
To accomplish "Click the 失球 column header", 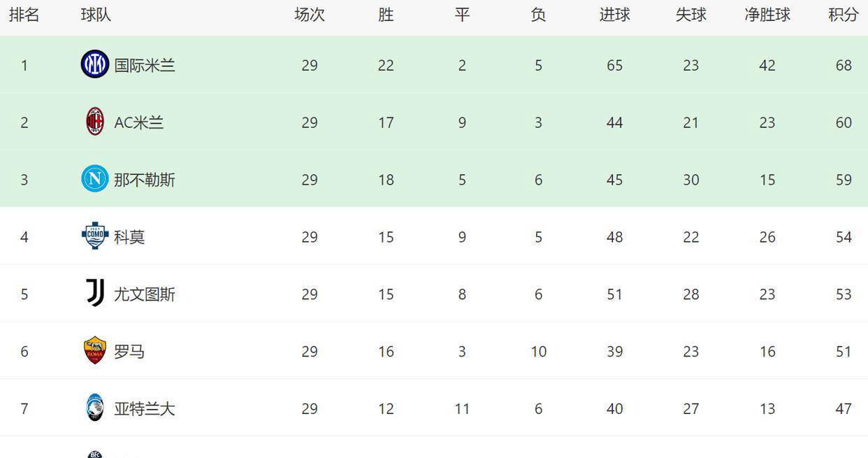I will [691, 15].
